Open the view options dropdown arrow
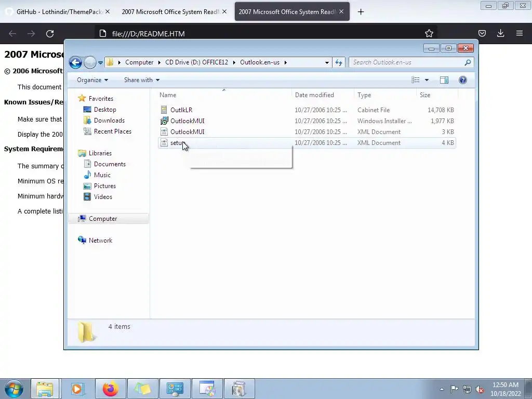 427,80
